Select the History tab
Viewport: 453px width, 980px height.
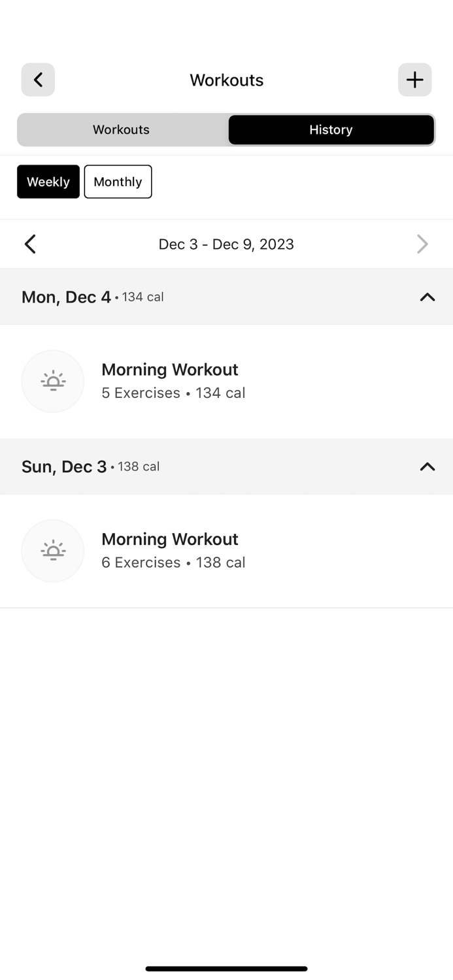[331, 129]
